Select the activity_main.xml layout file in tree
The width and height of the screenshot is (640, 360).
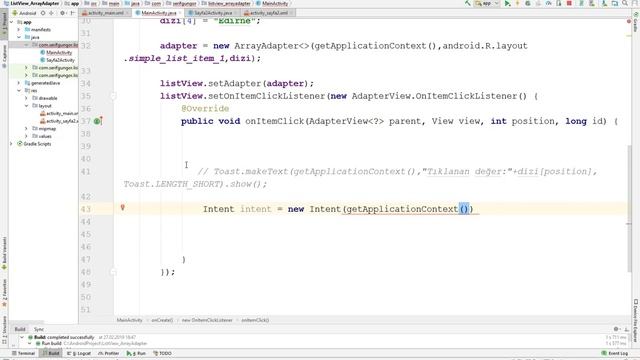tap(59, 113)
